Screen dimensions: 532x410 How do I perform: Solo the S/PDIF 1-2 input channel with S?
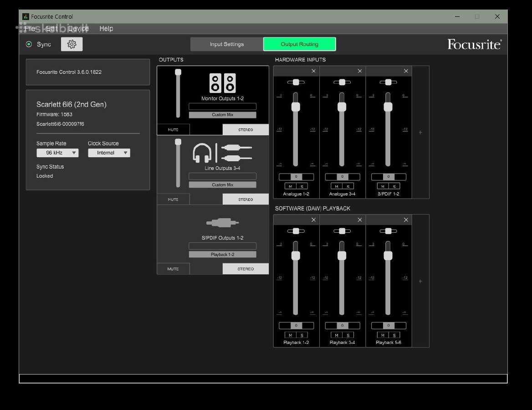[x=394, y=186]
